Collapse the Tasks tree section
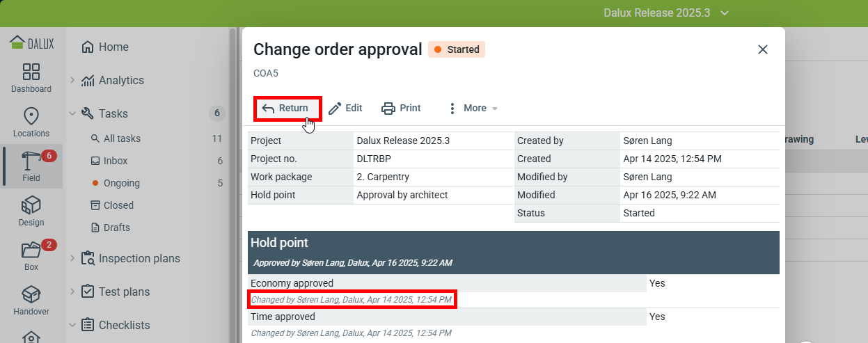 click(x=72, y=113)
